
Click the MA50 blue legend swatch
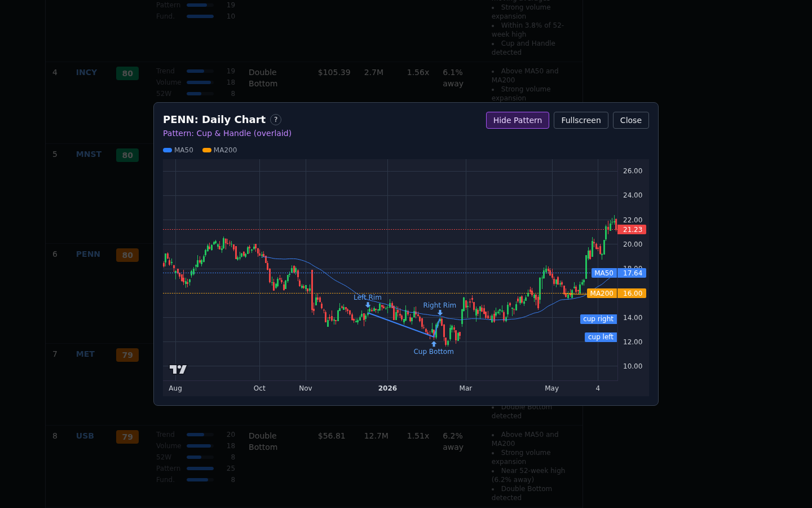point(167,150)
